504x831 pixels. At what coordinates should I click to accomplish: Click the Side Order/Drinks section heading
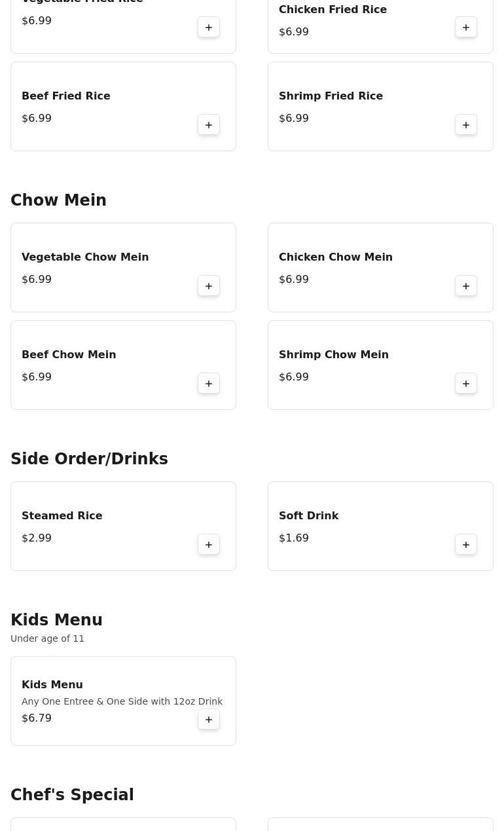[89, 459]
